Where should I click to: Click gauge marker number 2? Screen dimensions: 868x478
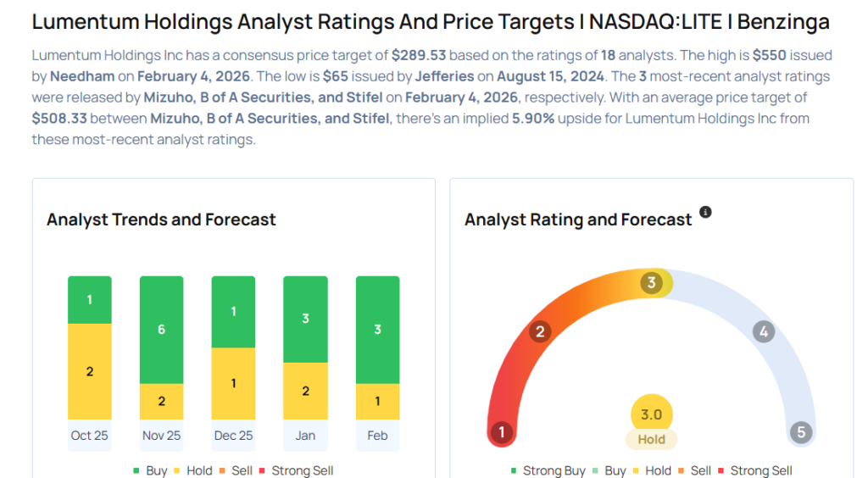coord(539,331)
